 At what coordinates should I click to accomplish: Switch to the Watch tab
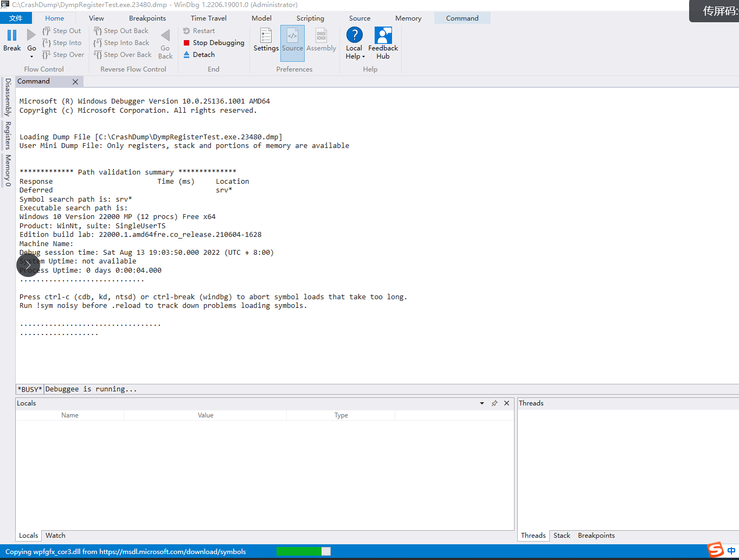[x=55, y=536]
